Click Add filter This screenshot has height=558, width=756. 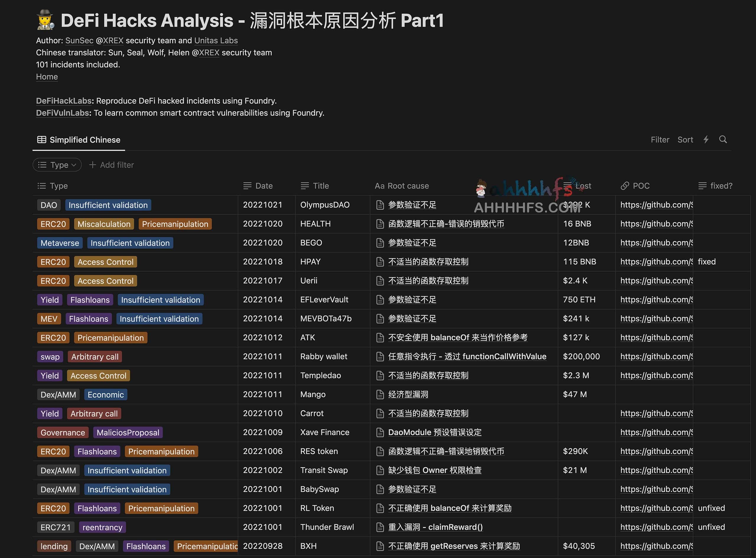[x=111, y=165]
